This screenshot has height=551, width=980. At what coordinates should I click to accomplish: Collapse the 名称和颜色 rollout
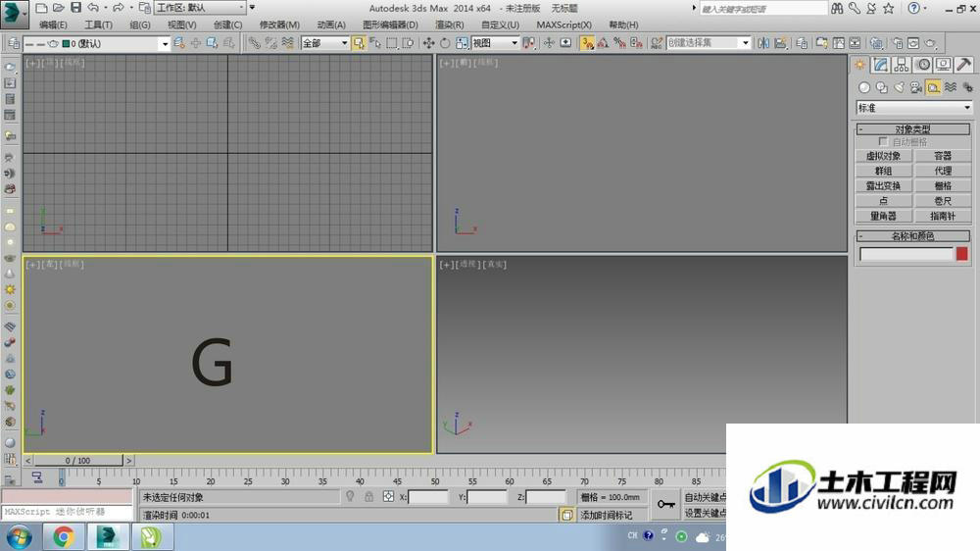(x=912, y=235)
